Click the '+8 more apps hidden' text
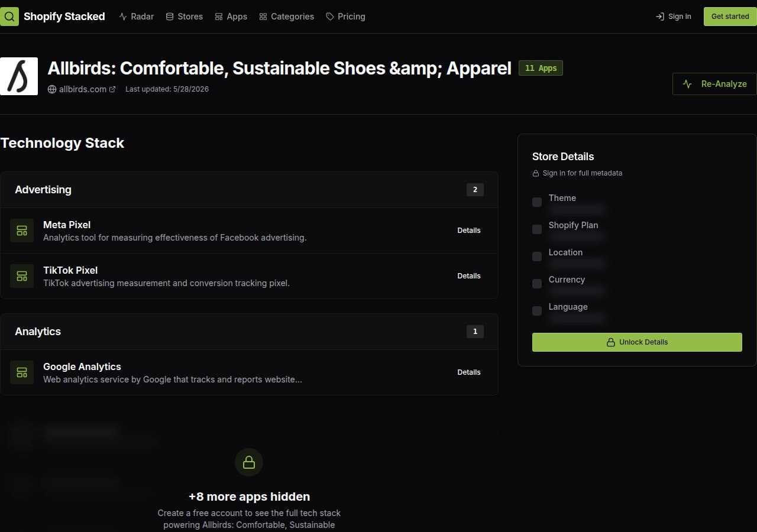The width and height of the screenshot is (757, 532). coord(249,497)
